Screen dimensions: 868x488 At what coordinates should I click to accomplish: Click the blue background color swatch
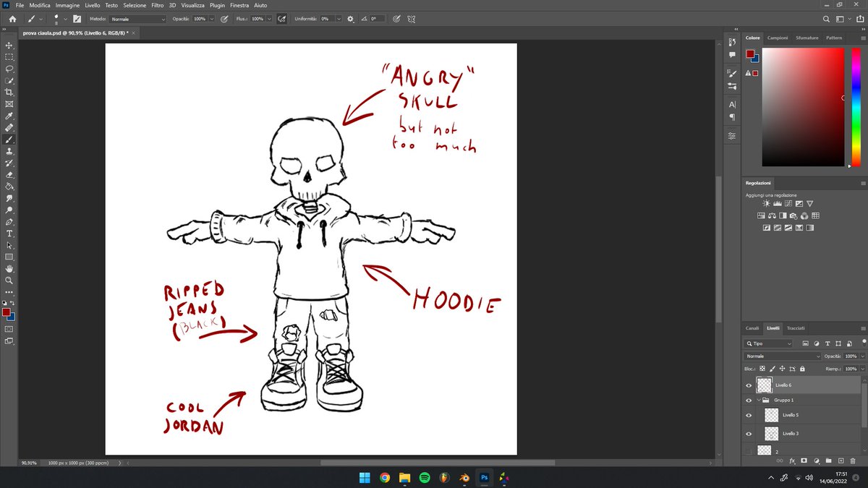point(12,317)
